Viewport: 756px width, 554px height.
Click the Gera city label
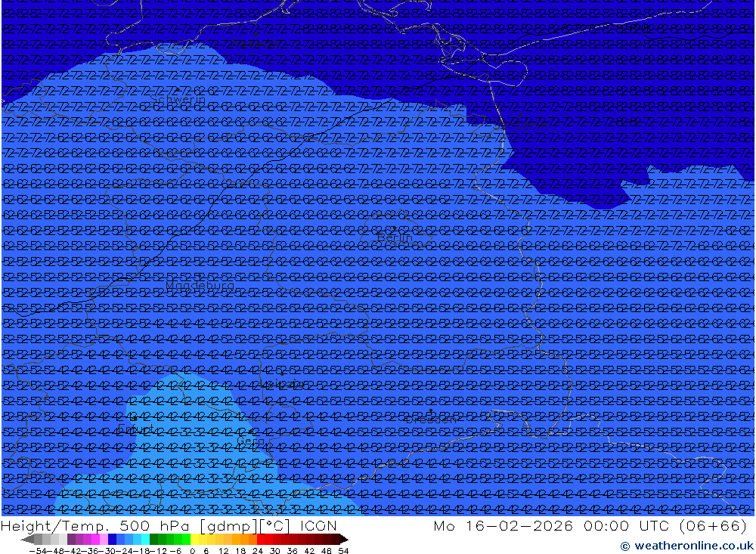click(x=251, y=441)
